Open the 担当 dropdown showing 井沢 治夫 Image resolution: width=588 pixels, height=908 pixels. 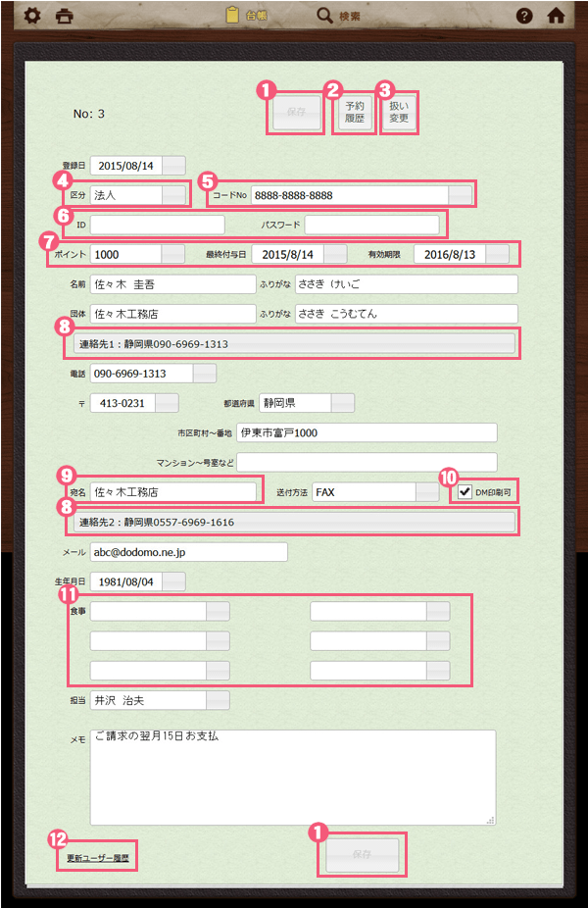click(x=219, y=701)
